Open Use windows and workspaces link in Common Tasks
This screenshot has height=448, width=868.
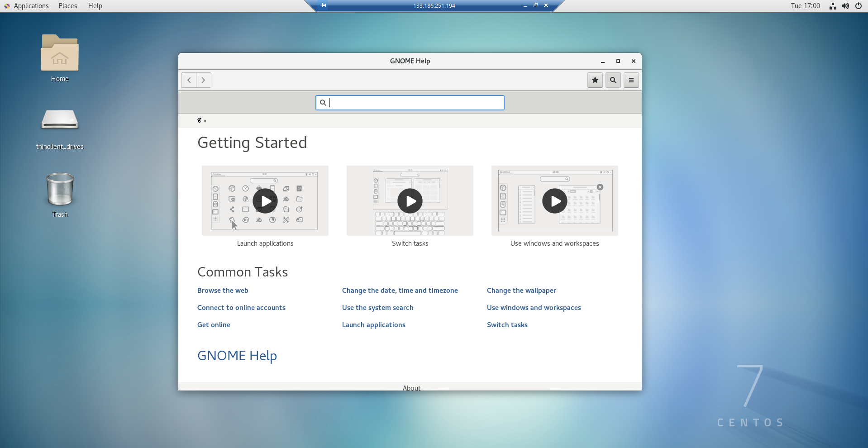tap(534, 308)
